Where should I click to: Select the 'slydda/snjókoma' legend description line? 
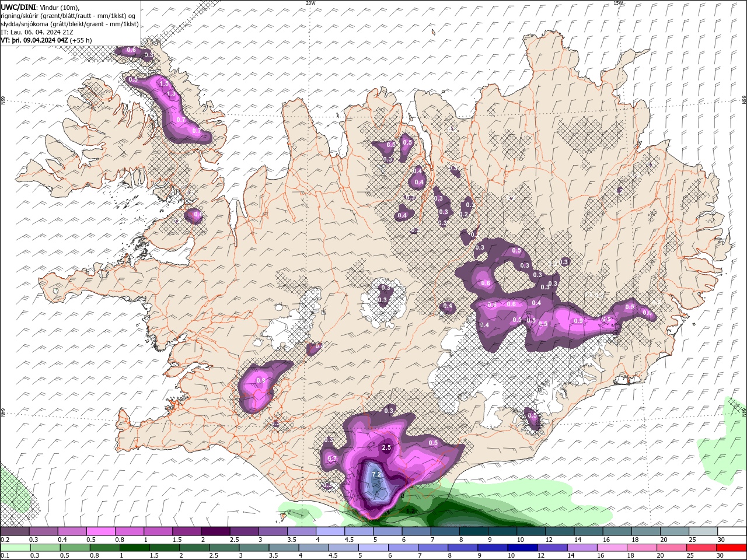69,24
